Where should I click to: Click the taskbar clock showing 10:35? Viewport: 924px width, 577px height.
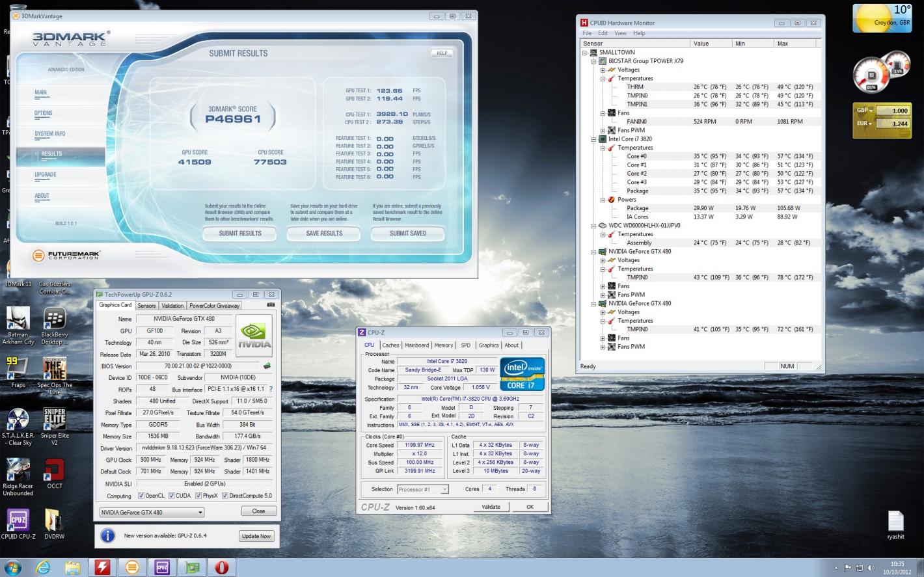(x=897, y=567)
